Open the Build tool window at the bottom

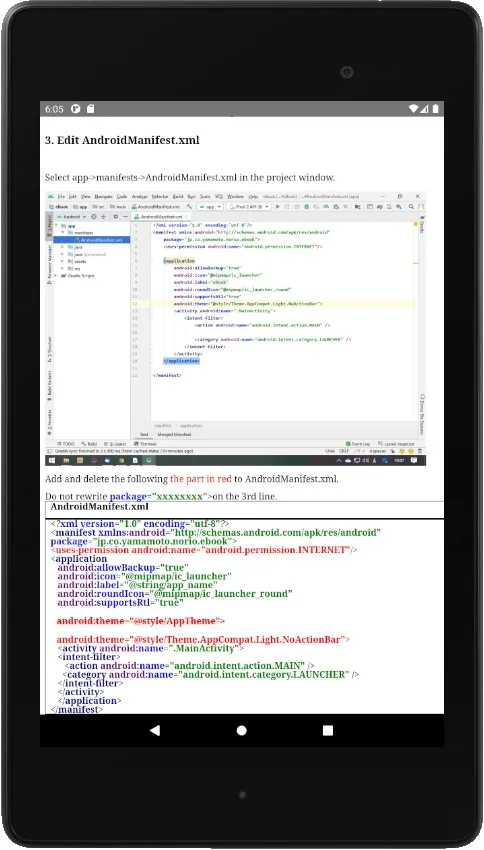pyautogui.click(x=89, y=443)
